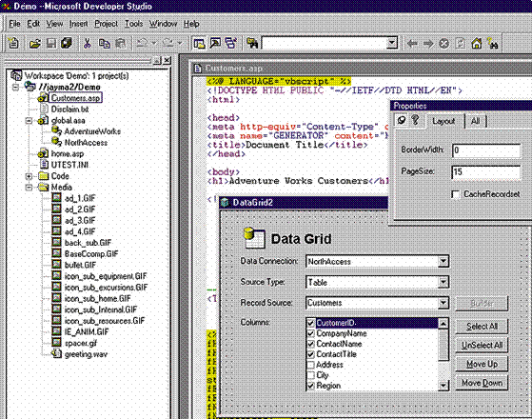Click the Columns list scroll-down arrow
This screenshot has height=419, width=532.
443,386
